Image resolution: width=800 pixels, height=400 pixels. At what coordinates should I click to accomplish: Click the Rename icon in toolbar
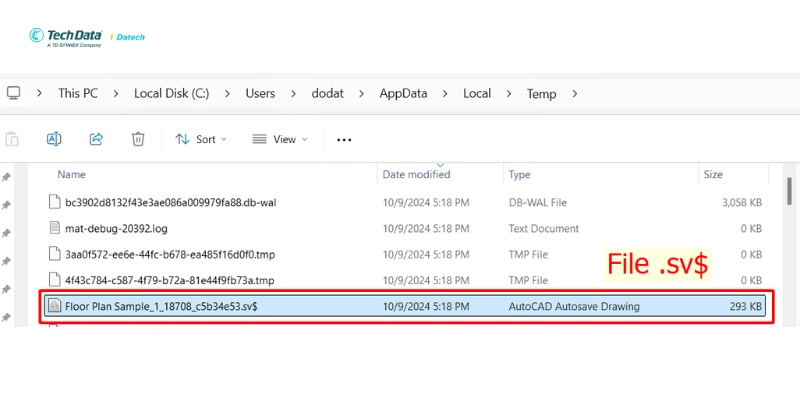(54, 139)
